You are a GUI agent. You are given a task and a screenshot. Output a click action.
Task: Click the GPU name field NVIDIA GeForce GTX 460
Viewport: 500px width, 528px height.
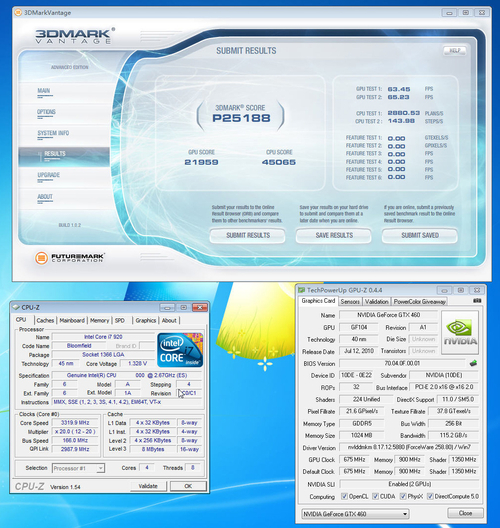(x=389, y=315)
